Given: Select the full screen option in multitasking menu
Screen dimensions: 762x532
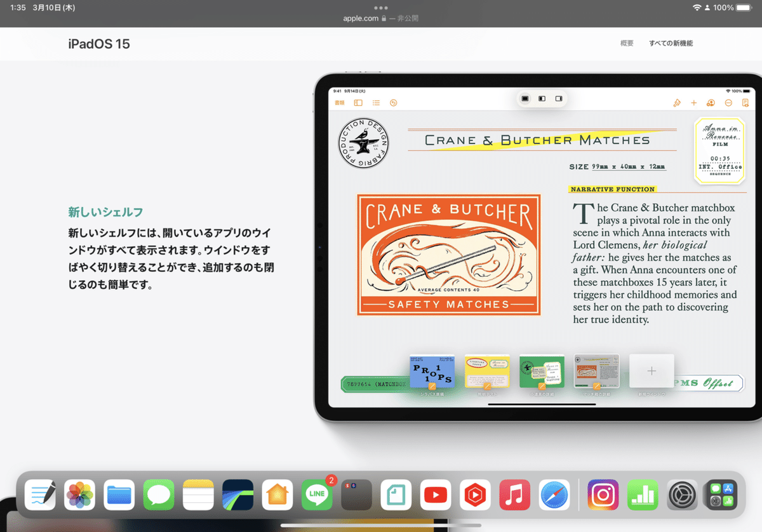Looking at the screenshot, I should (x=525, y=99).
